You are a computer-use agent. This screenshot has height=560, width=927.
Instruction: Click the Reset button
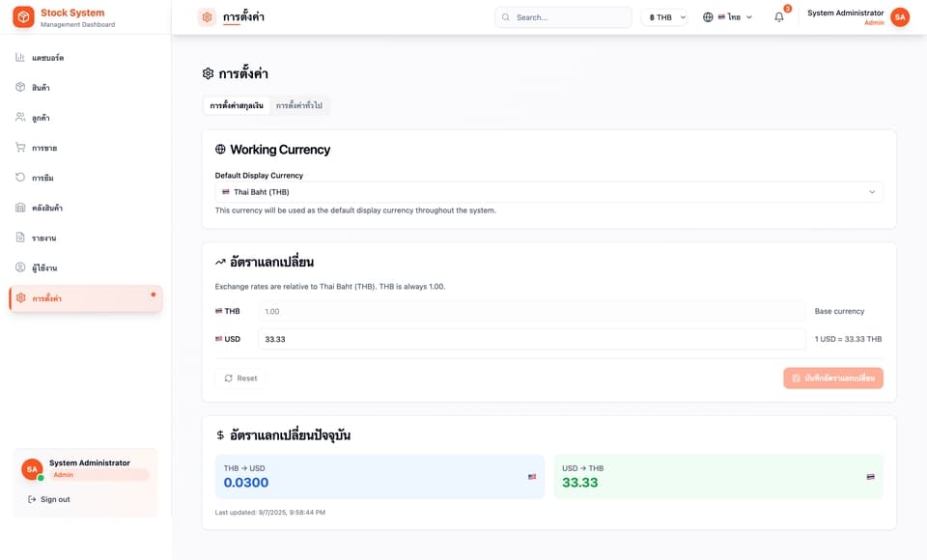pyautogui.click(x=240, y=378)
